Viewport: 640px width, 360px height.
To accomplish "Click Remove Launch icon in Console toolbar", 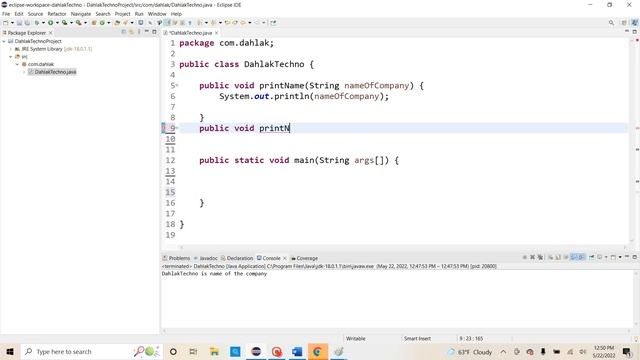I will (x=532, y=257).
